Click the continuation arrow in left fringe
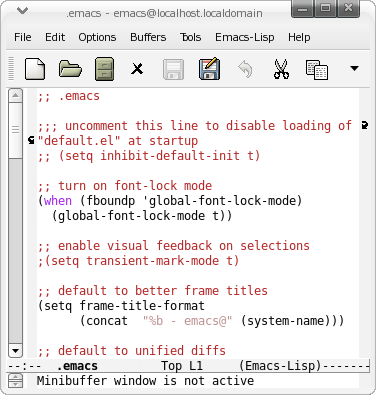The width and height of the screenshot is (376, 395). 31,141
